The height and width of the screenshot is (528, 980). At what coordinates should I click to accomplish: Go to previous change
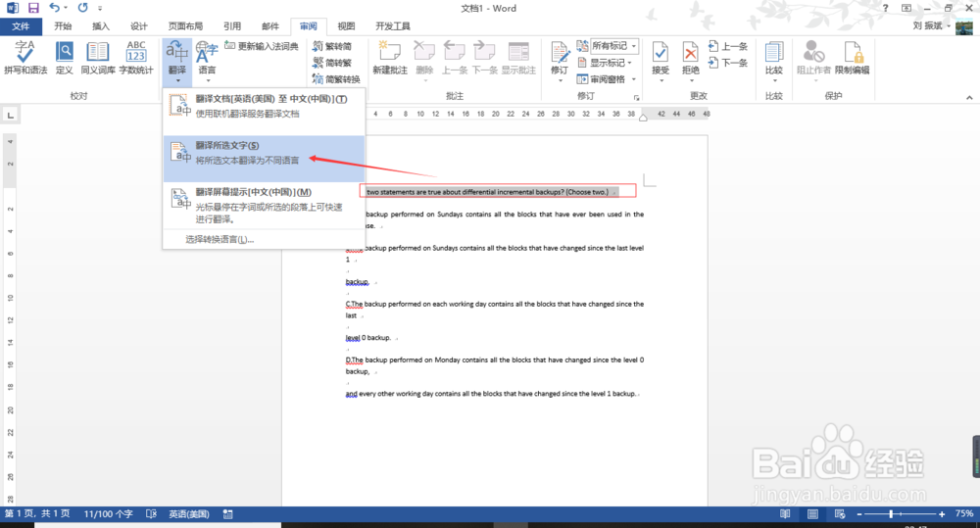[728, 46]
